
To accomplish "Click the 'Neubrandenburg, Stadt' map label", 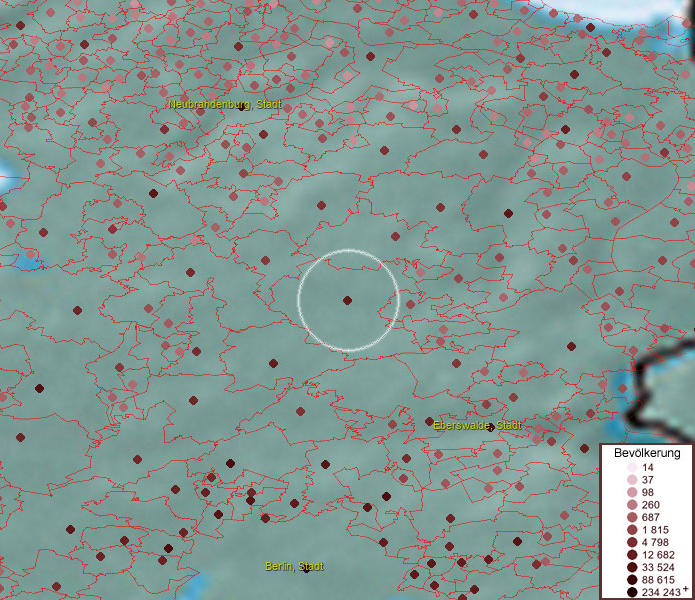I will [225, 105].
